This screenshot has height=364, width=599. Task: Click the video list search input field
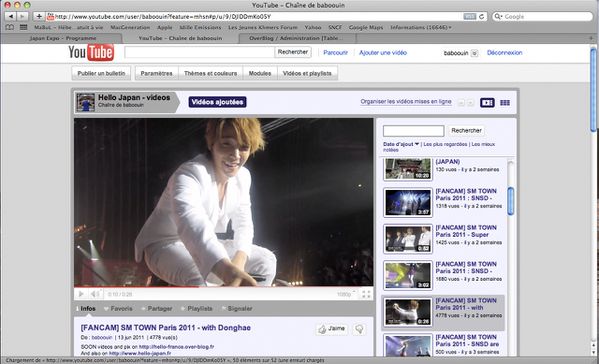click(x=413, y=131)
